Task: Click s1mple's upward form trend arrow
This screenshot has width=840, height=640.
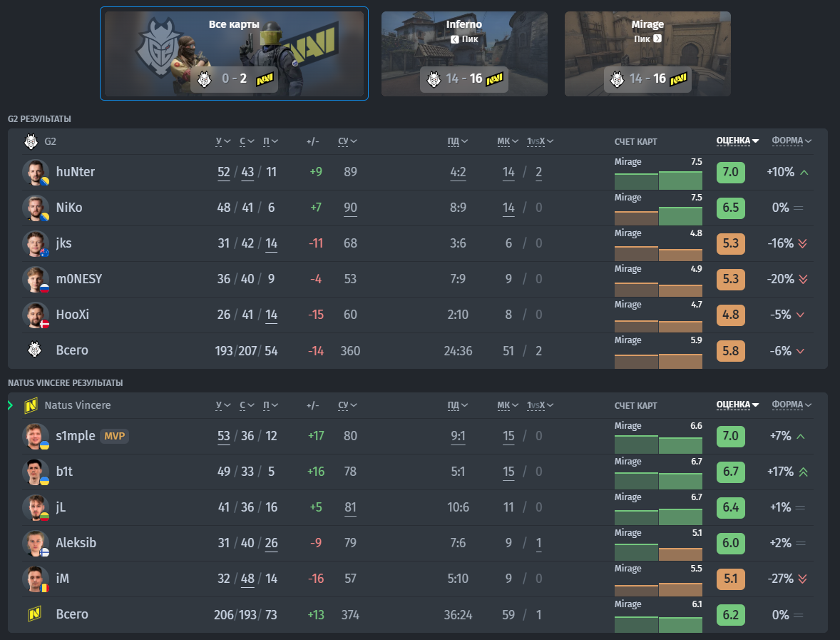Action: [801, 437]
